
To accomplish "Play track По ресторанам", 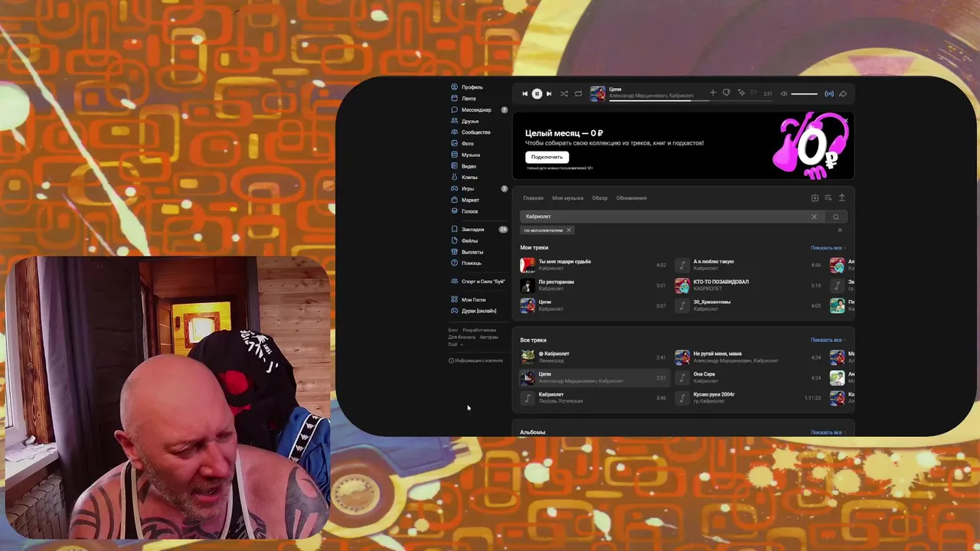I will point(593,285).
